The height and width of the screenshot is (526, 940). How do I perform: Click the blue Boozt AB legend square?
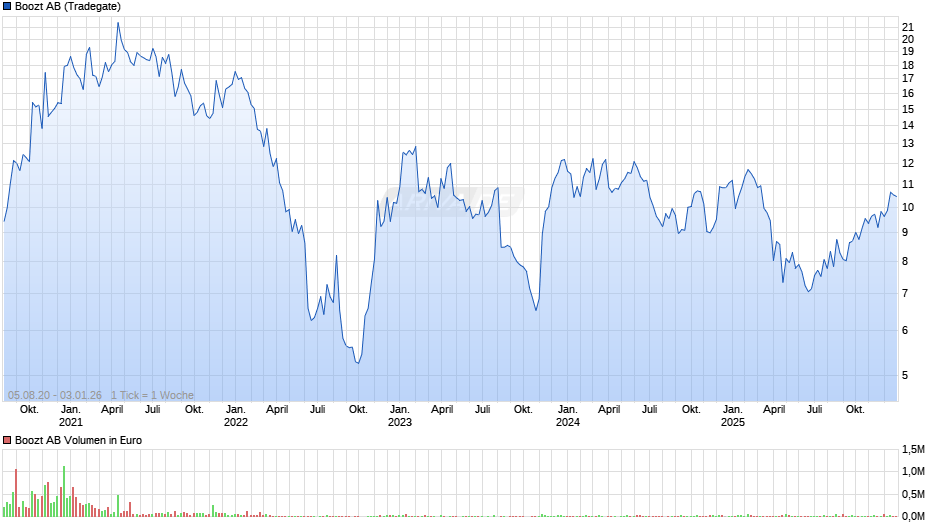[7, 7]
